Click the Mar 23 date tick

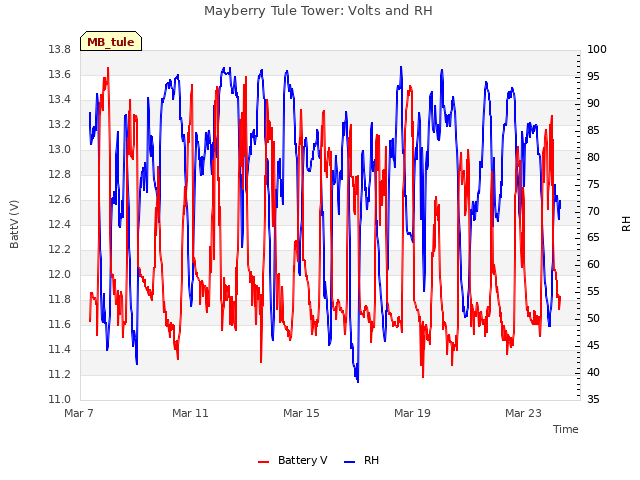pyautogui.click(x=523, y=413)
